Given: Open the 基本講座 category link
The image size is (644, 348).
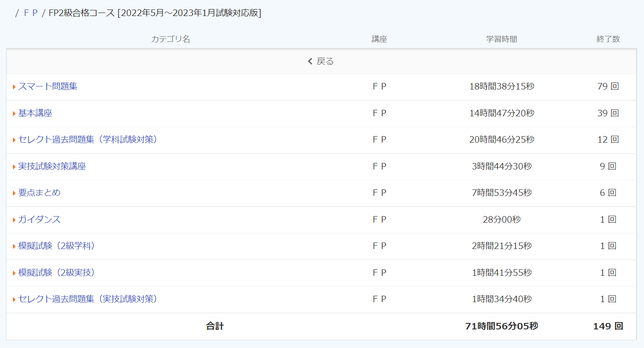Looking at the screenshot, I should pyautogui.click(x=35, y=113).
